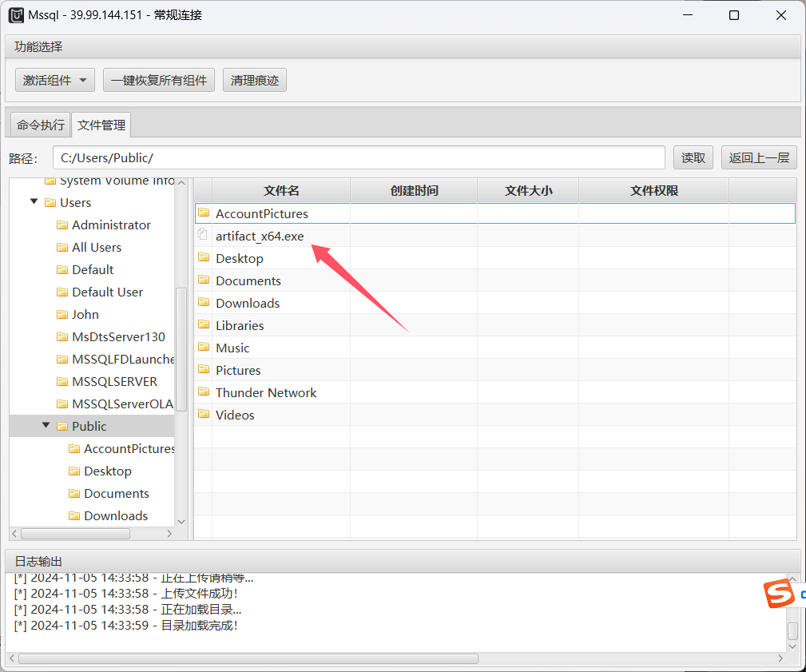
Task: Click the Public folder icon in the tree
Action: [x=62, y=426]
